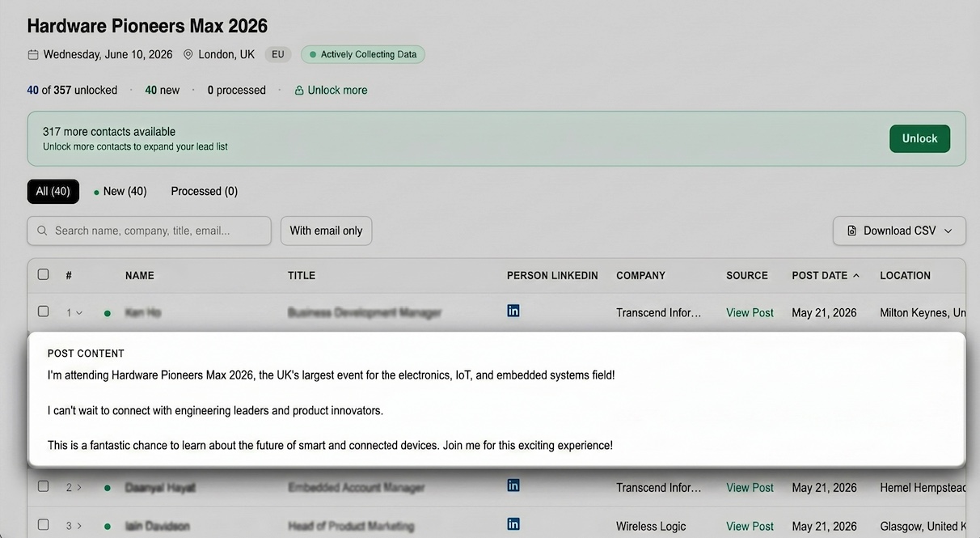Click the 317 more contacts available text
This screenshot has width=980, height=538.
point(109,131)
